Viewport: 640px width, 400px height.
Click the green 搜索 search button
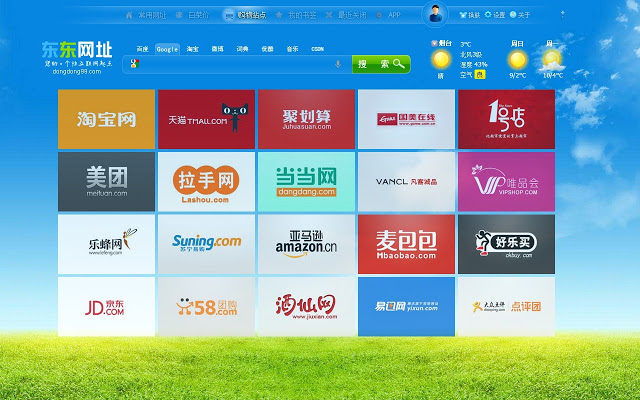click(x=381, y=64)
